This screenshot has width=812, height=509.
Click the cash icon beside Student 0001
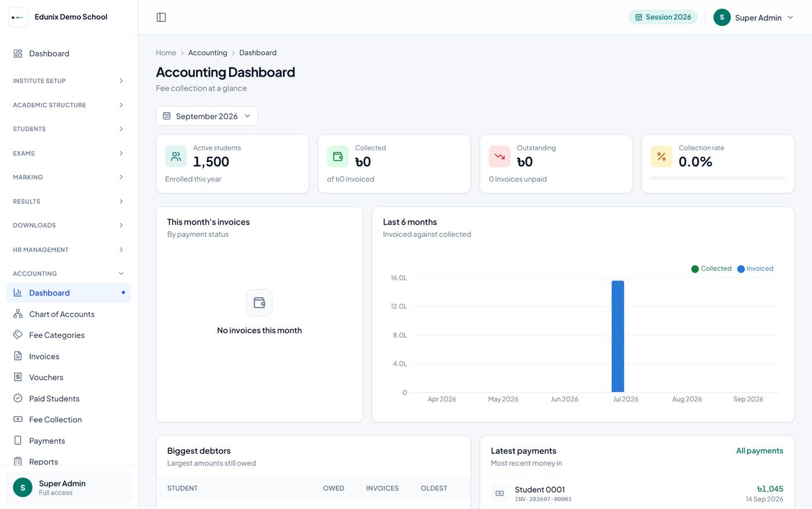click(499, 493)
